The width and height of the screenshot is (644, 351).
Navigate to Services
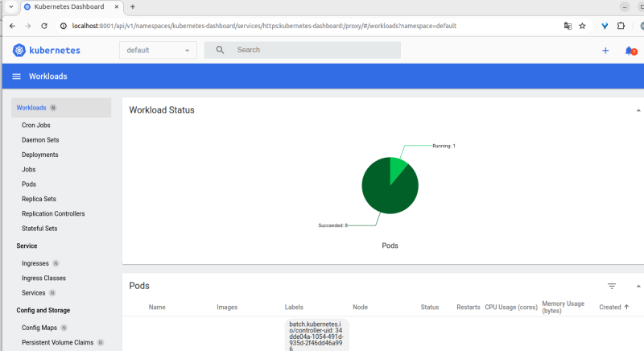click(x=34, y=293)
